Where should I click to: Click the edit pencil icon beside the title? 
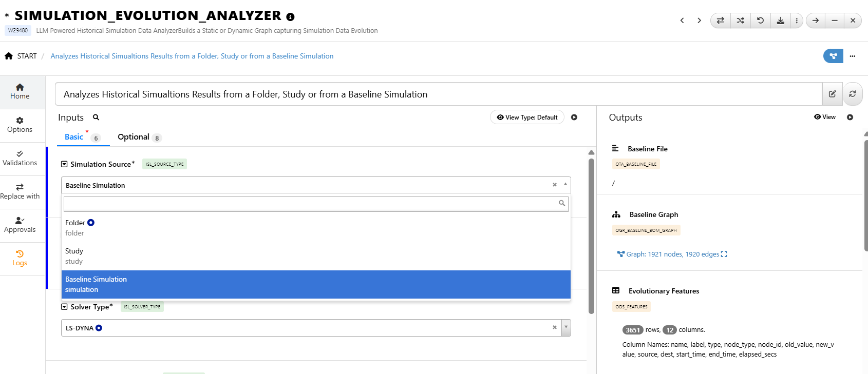coord(832,94)
